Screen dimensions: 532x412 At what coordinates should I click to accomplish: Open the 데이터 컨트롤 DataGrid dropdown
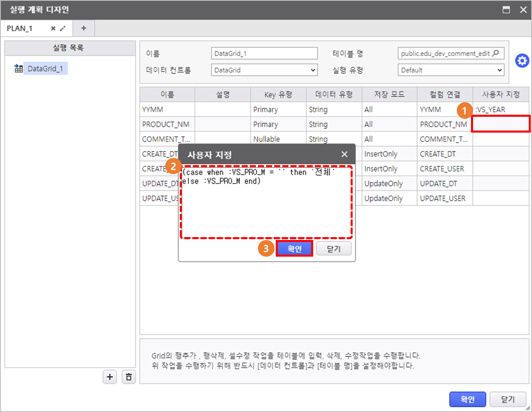tap(264, 70)
